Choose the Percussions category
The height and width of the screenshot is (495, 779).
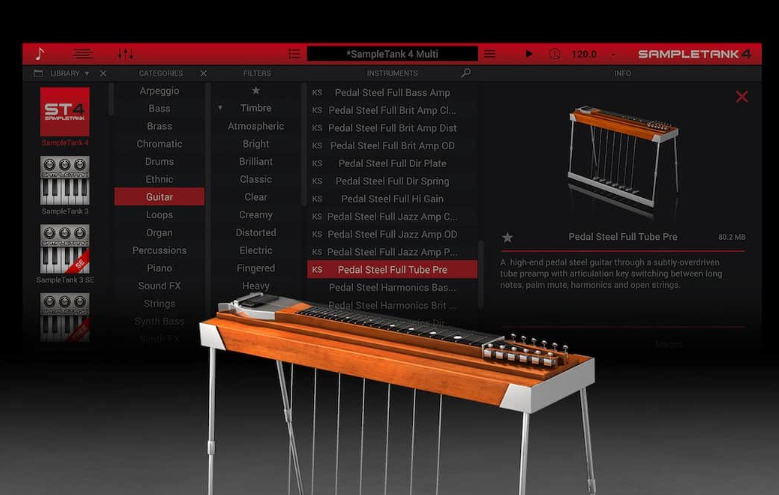(159, 250)
